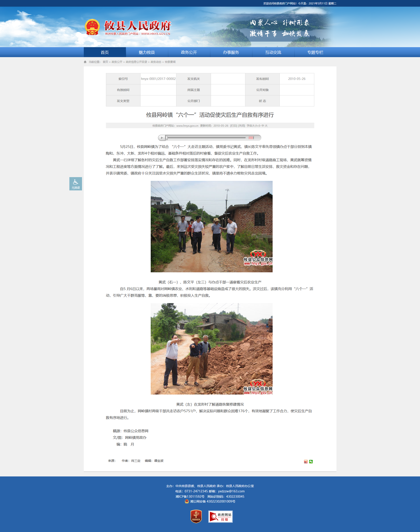Open 互动交流 navigation item

[273, 52]
